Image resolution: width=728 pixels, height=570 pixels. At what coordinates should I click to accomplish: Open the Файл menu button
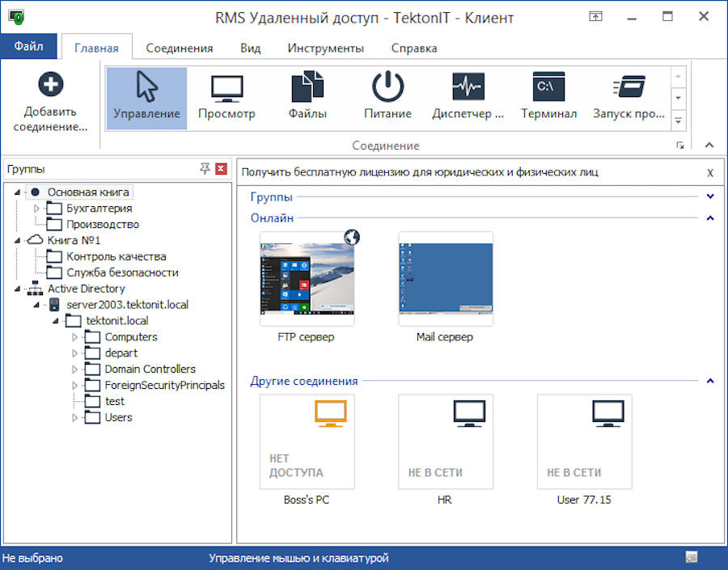[28, 47]
